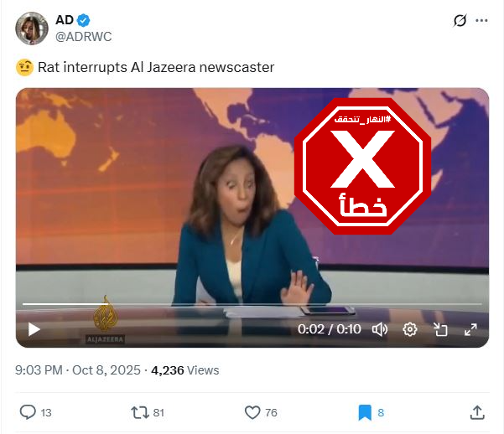The image size is (504, 434).
Task: Play the Al Jazeera video
Action: click(x=34, y=329)
